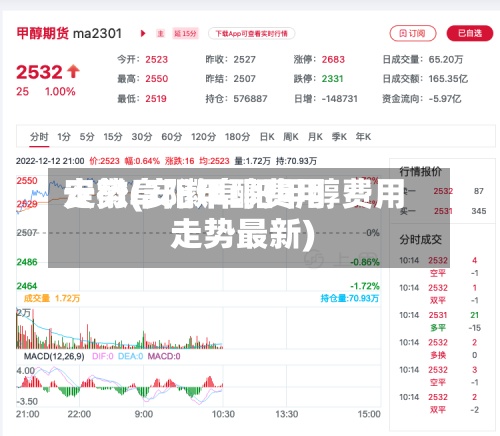Click the red up arrow next to 2532
This screenshot has height=436, width=500.
pos(73,72)
